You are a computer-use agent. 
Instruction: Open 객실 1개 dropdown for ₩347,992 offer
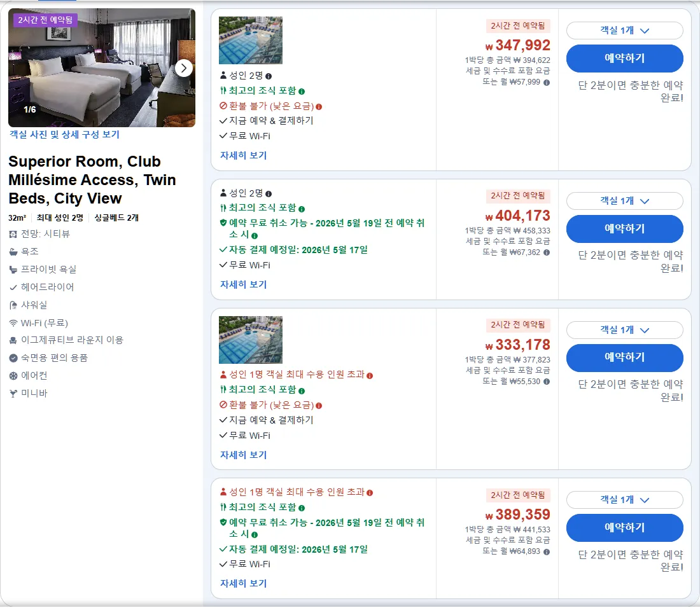[x=624, y=31]
